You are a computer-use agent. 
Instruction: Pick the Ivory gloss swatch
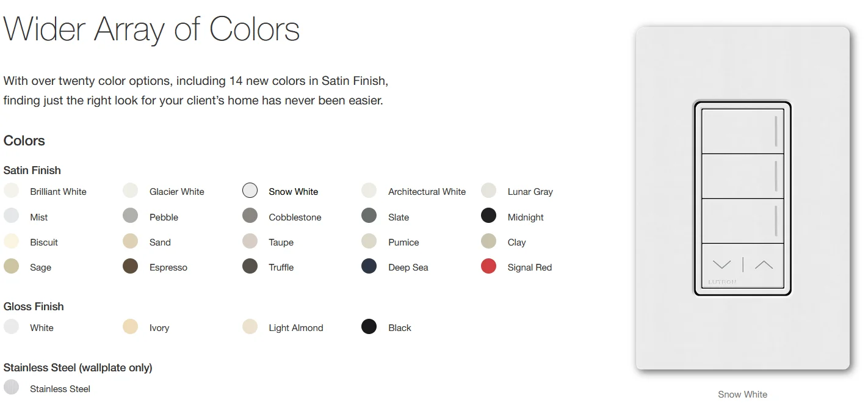[131, 327]
